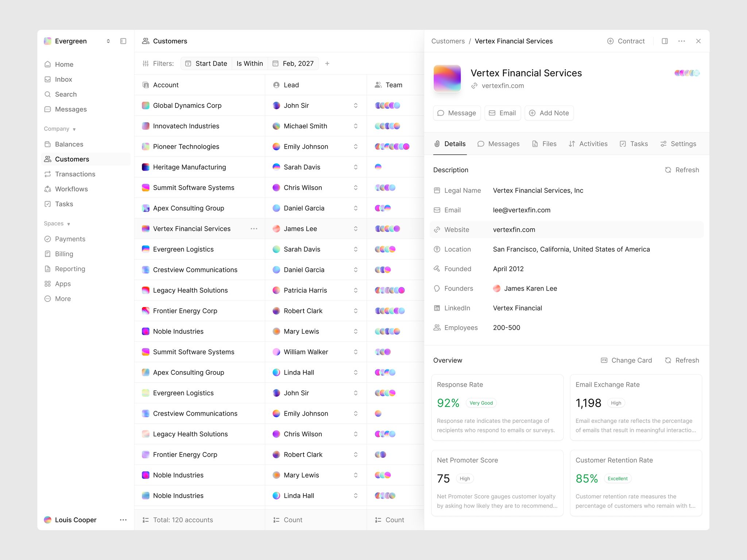Click the More circle icon
Viewport: 747px width, 560px height.
47,299
